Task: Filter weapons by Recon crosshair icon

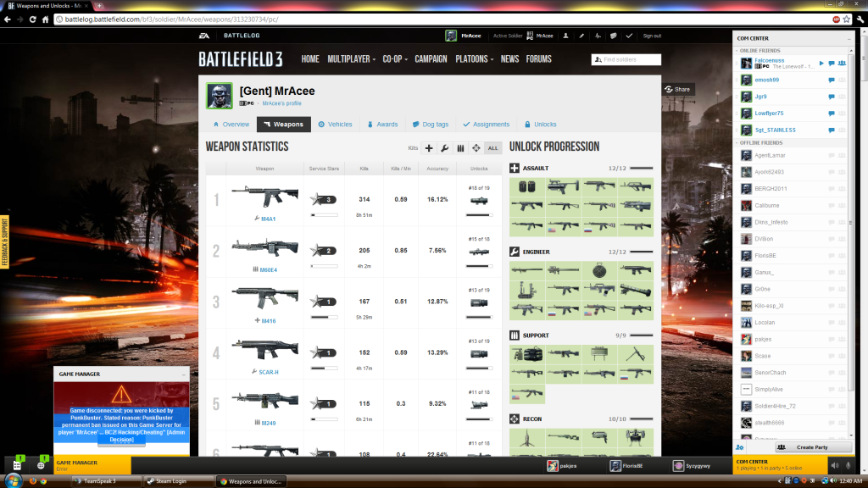Action: [476, 148]
